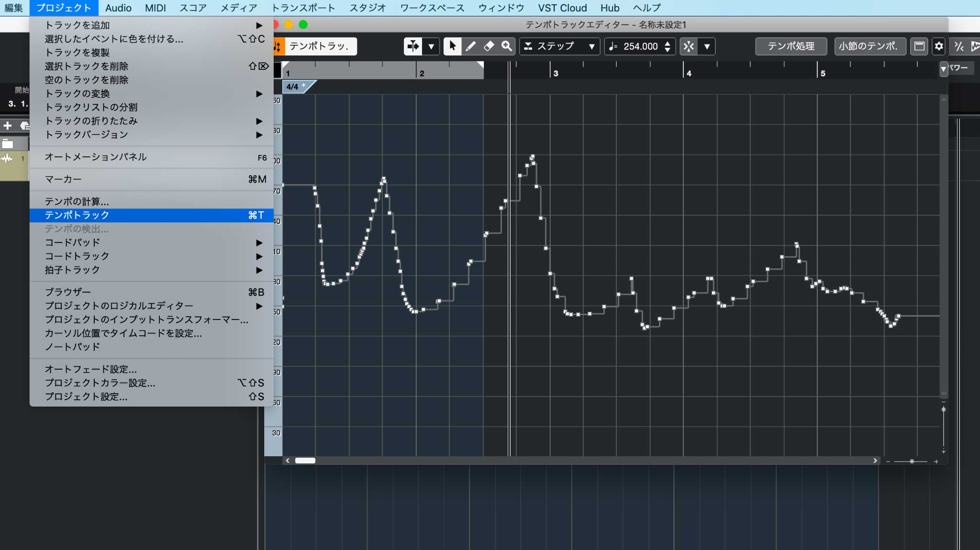Open オートメーションパネル from menu
Screen dimensions: 980x550
[151, 157]
